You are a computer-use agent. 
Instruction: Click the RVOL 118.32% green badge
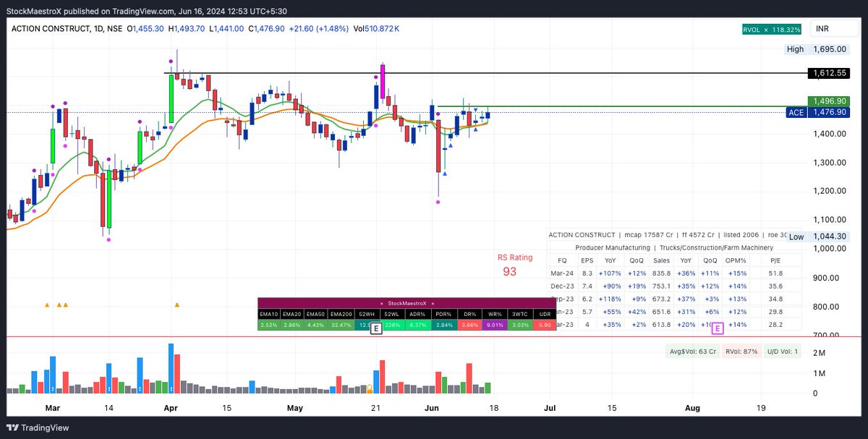click(773, 30)
